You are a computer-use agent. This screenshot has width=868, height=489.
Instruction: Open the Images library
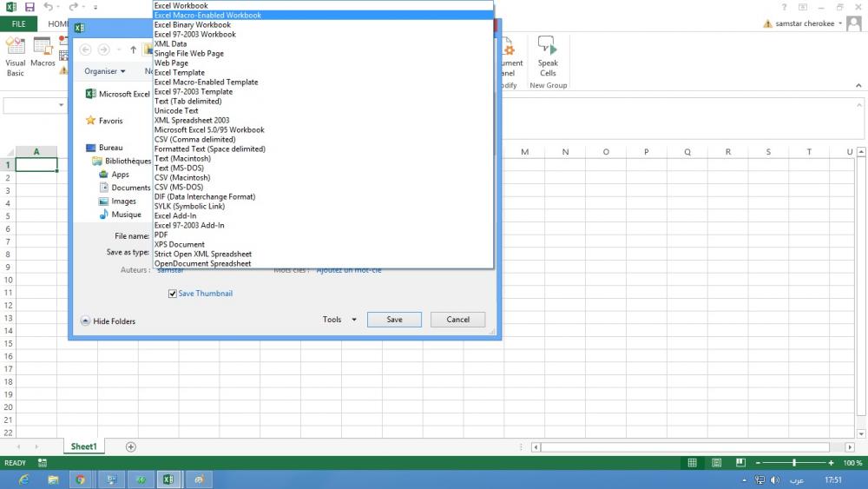[x=117, y=201]
